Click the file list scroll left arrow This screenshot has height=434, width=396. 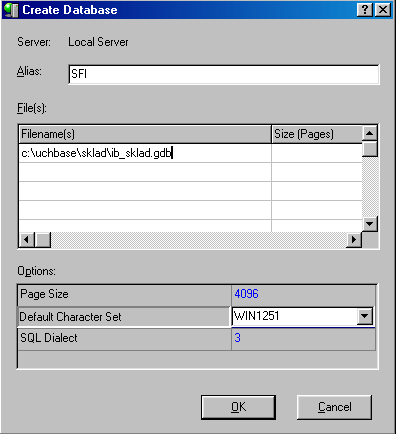click(x=26, y=239)
